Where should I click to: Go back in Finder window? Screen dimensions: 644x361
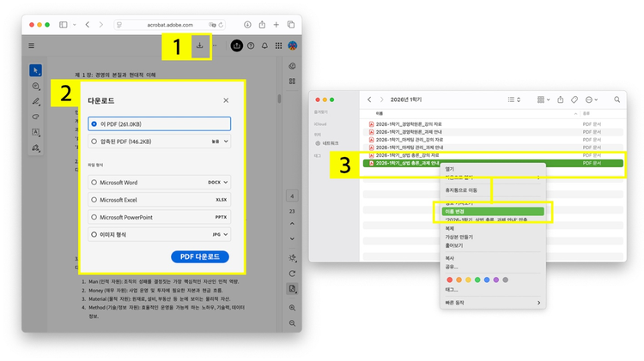click(369, 99)
